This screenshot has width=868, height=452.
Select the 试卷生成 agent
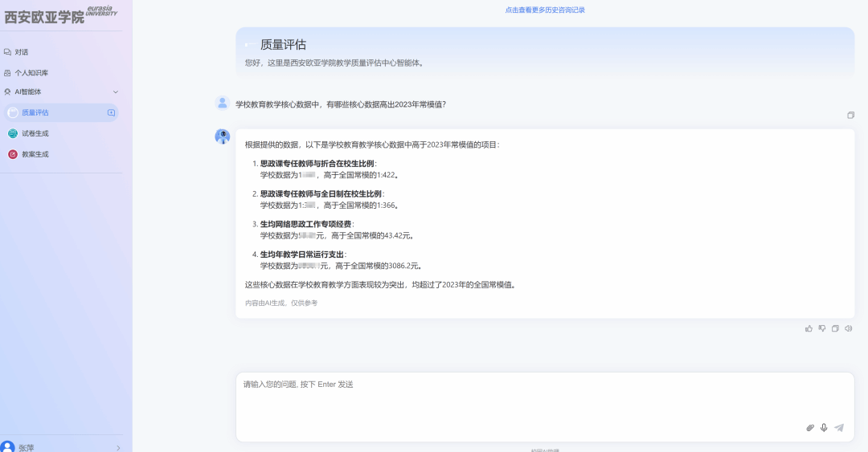click(x=35, y=133)
